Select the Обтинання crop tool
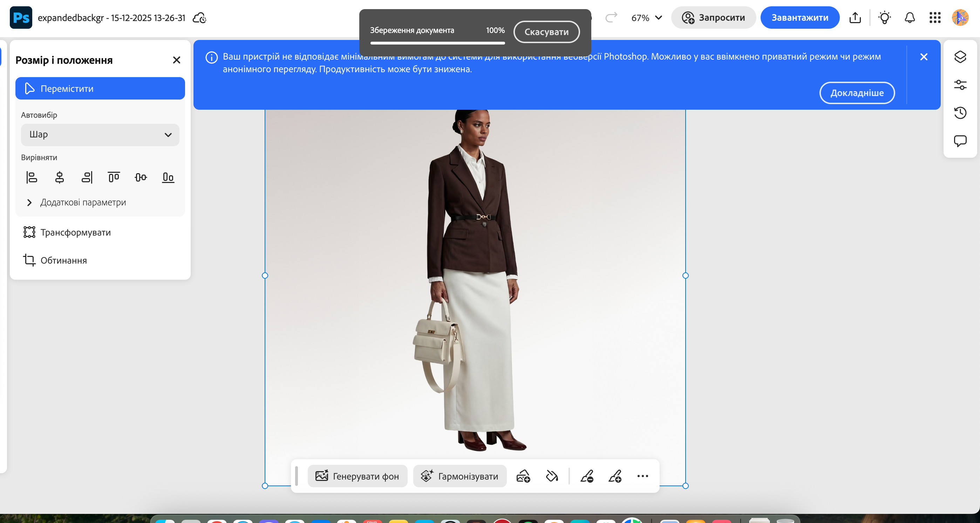This screenshot has width=980, height=523. pos(63,260)
